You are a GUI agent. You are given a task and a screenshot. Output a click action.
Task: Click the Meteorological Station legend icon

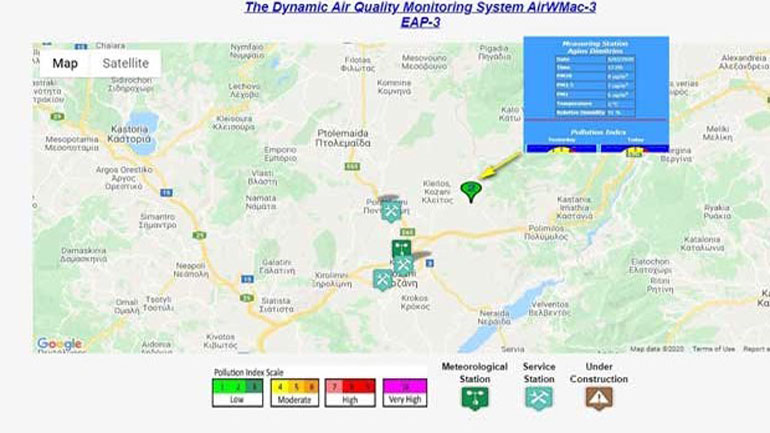pos(475,397)
